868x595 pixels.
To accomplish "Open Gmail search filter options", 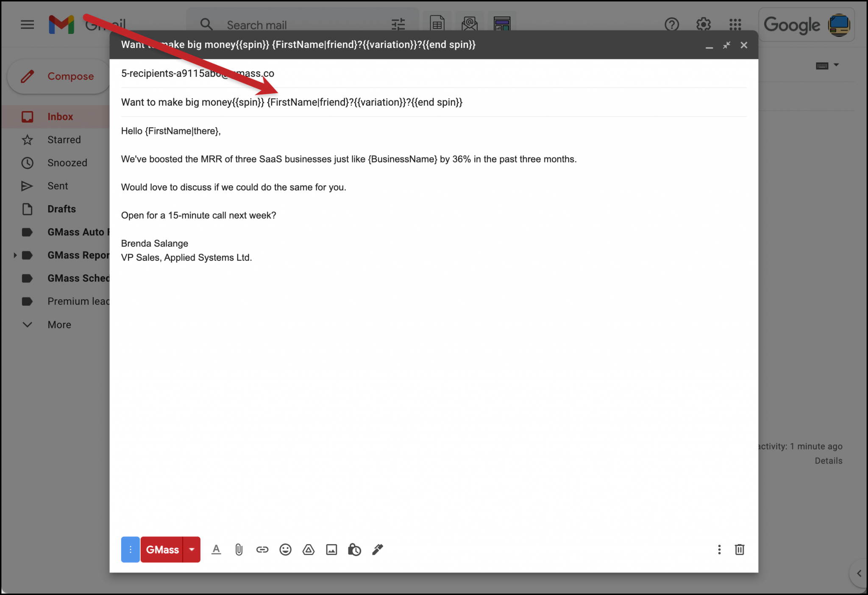I will coord(398,25).
